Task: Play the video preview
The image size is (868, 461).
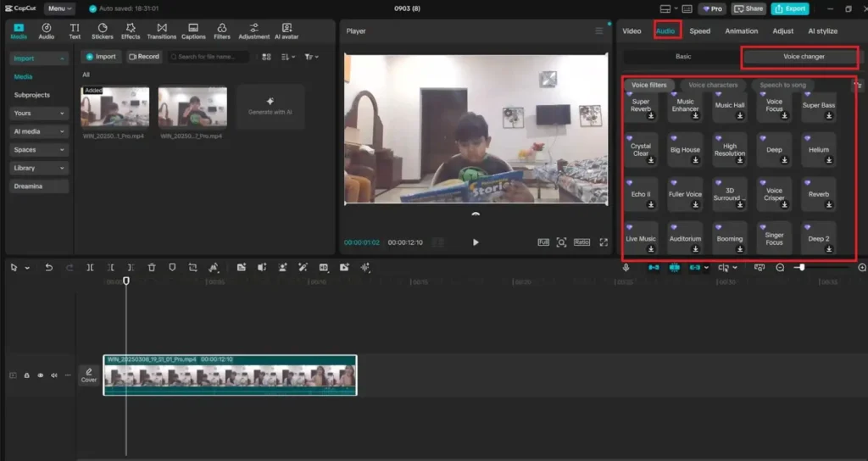Action: 476,242
